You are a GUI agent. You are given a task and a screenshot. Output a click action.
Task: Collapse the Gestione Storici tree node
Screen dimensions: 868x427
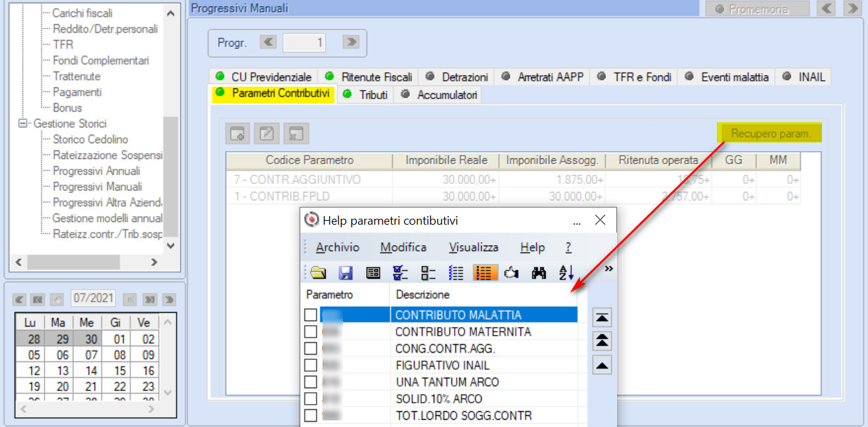click(24, 124)
